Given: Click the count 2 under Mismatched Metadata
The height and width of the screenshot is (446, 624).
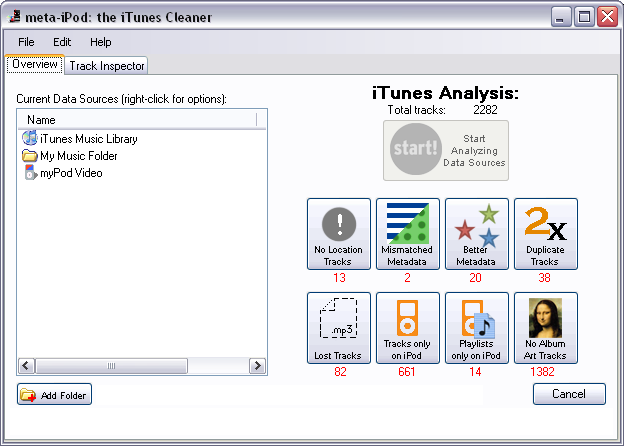Looking at the screenshot, I should click(x=408, y=278).
